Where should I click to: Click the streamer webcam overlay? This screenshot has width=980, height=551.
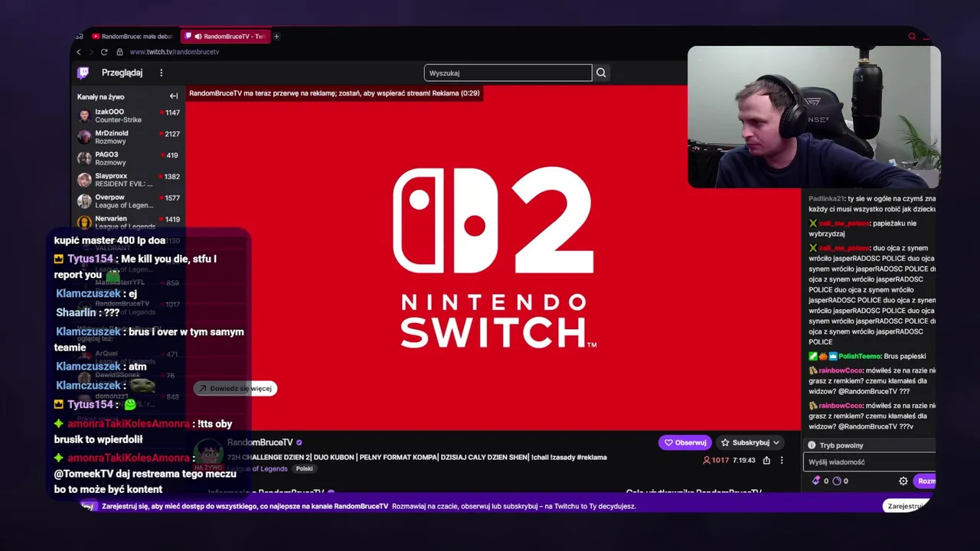coord(814,117)
